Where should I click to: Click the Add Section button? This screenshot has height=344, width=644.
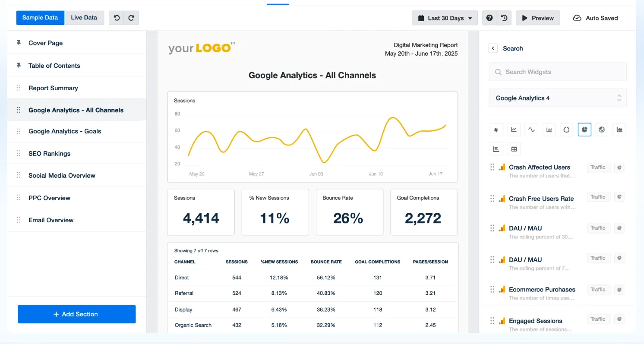pyautogui.click(x=77, y=314)
